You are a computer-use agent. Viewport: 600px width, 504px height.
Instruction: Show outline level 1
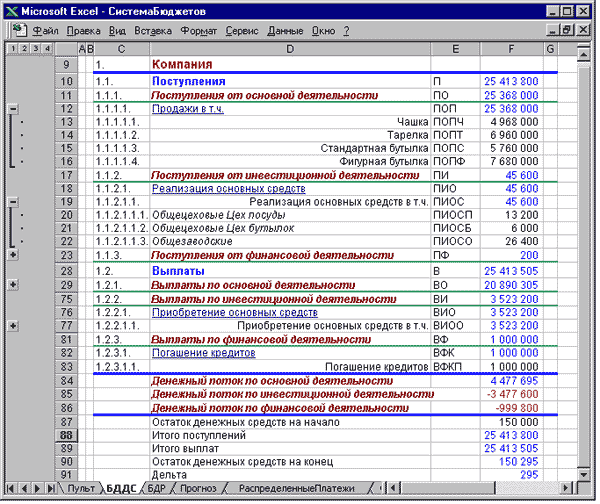tap(13, 49)
